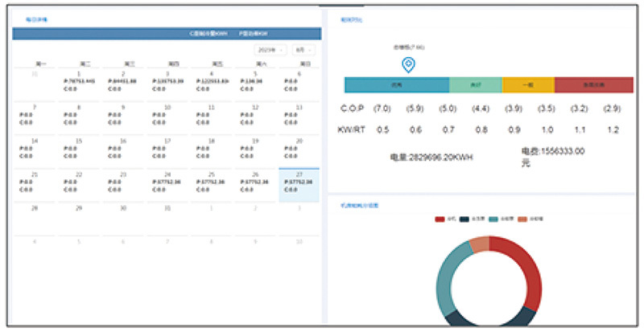Click the KW/RT row label

(351, 129)
